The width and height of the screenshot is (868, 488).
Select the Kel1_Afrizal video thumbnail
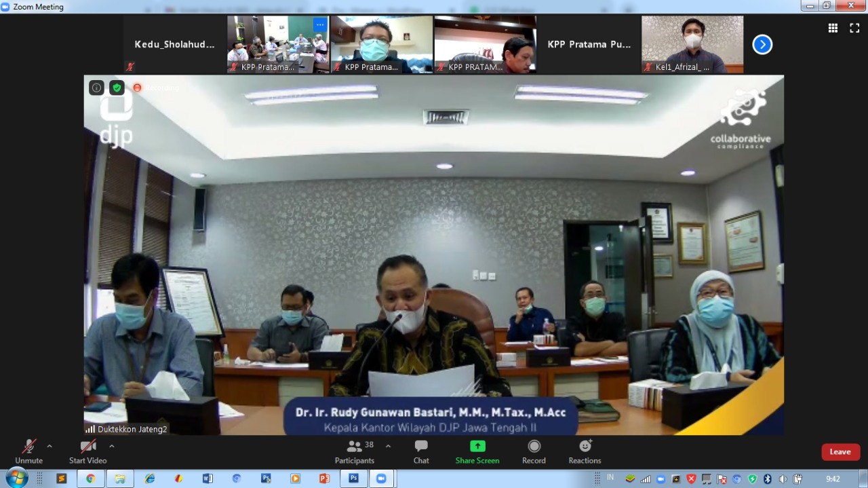(692, 44)
